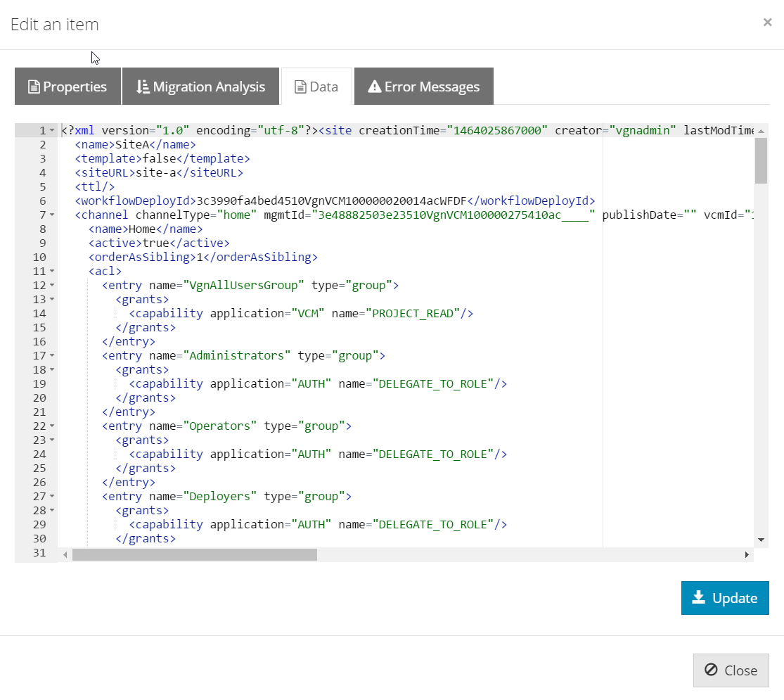Click the Update button

725,598
